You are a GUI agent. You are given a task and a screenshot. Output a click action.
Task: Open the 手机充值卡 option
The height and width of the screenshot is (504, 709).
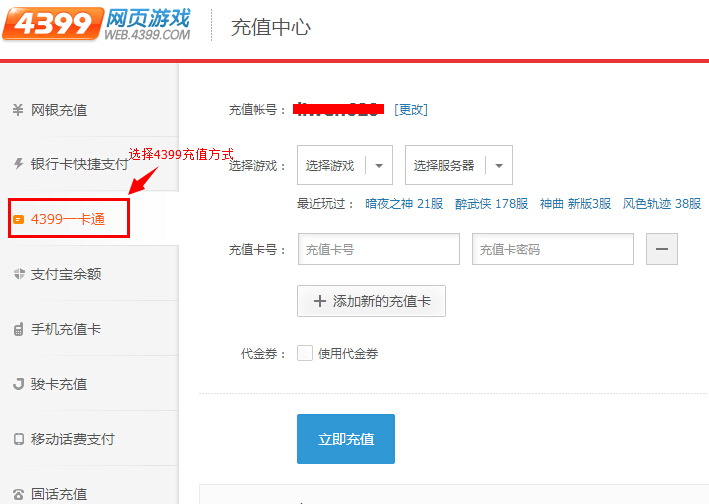click(90, 329)
